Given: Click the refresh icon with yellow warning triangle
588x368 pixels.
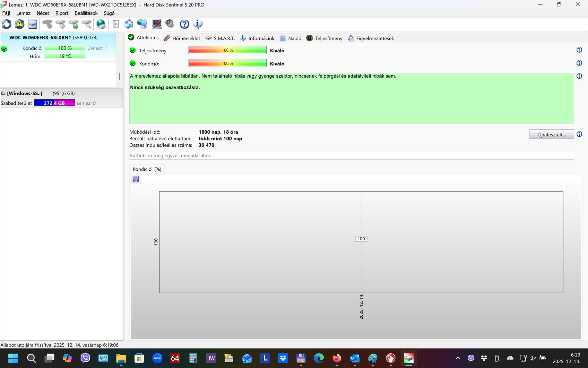Looking at the screenshot, I should tap(20, 24).
